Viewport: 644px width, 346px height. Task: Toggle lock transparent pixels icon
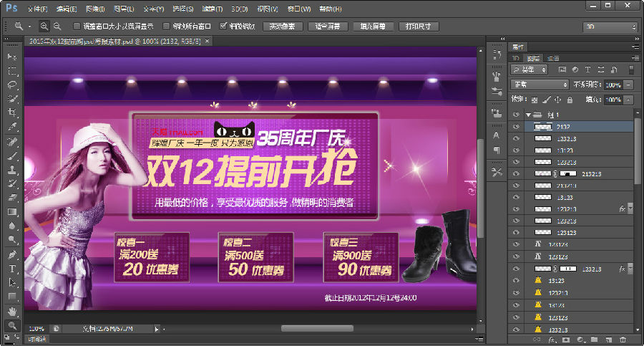(x=535, y=100)
